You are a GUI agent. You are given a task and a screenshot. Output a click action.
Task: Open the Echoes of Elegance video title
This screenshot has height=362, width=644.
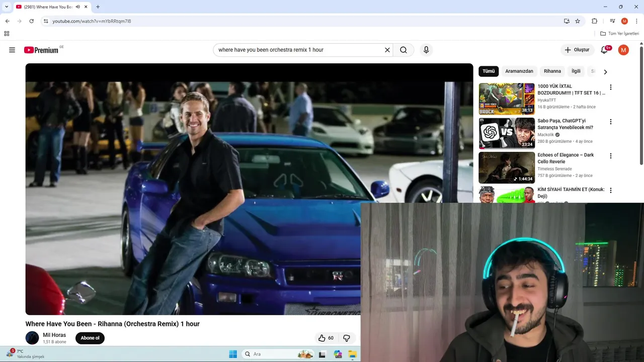(566, 158)
